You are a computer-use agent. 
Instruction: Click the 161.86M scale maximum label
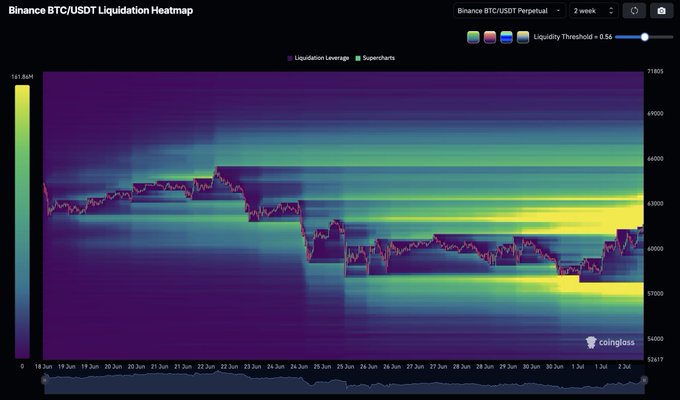22,77
